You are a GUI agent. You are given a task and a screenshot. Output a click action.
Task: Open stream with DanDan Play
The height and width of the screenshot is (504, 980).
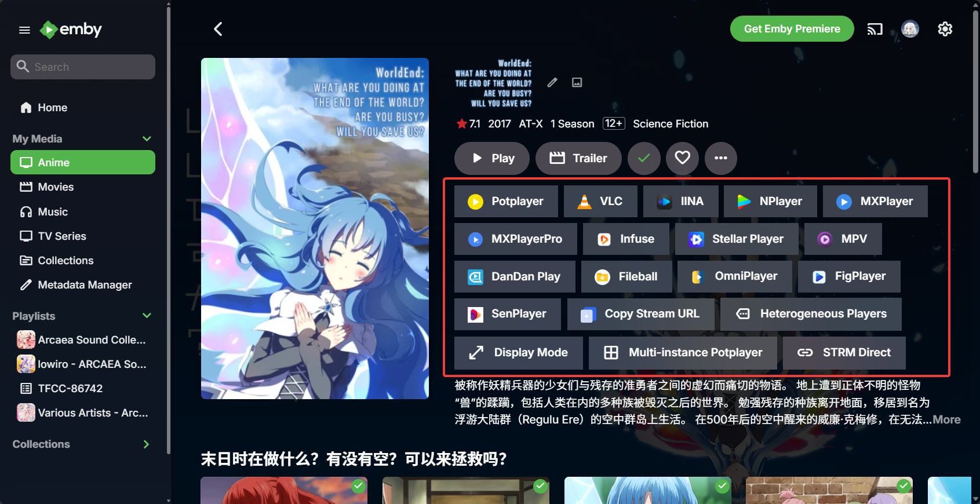515,276
